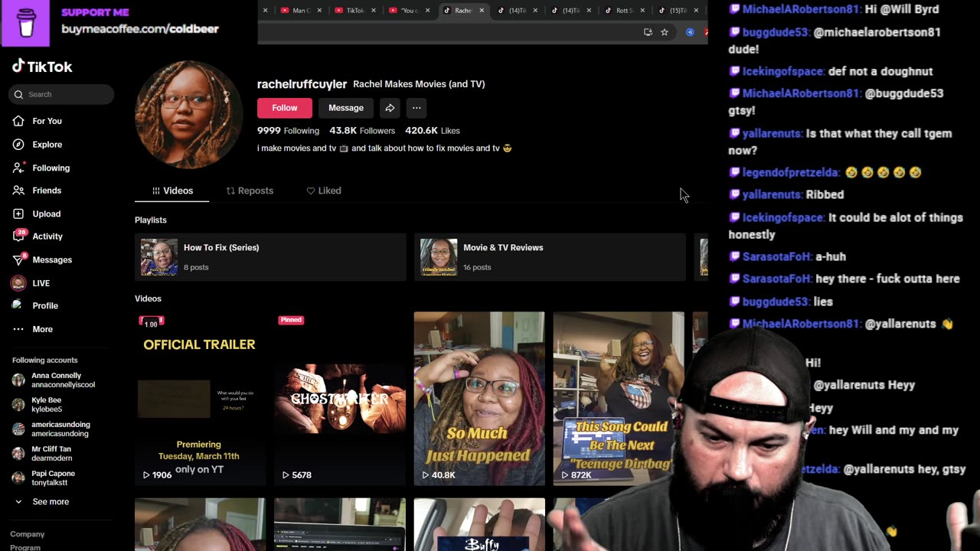This screenshot has width=980, height=551.
Task: Click the TikTok logo in the sidebar
Action: (42, 67)
